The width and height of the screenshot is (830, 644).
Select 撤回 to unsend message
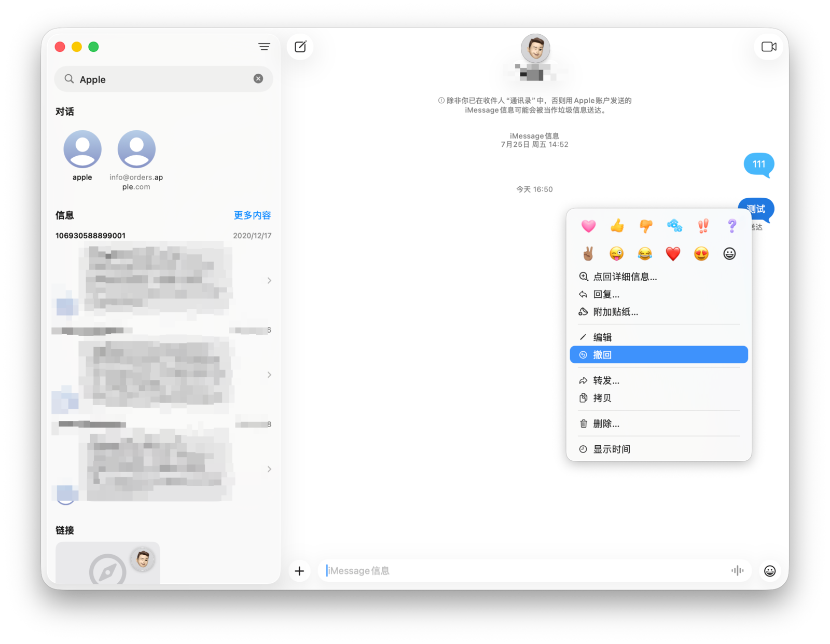[x=658, y=355]
